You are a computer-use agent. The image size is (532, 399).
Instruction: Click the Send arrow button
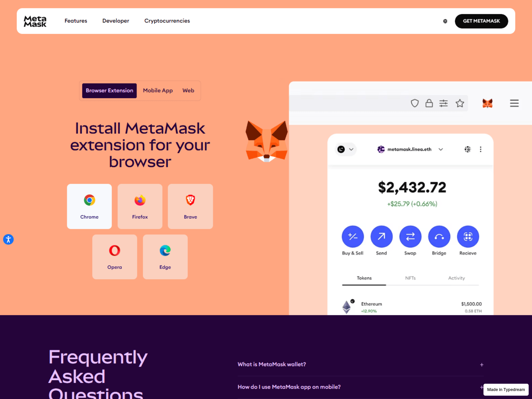(x=382, y=236)
